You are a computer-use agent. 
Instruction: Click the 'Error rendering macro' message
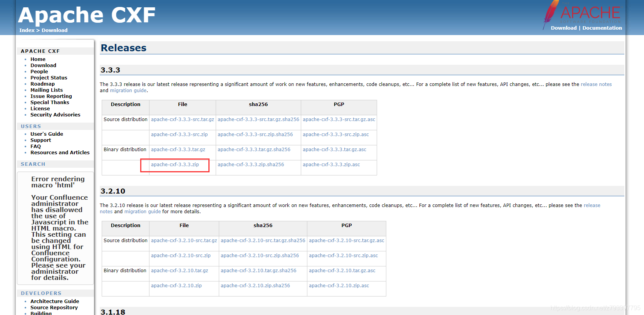58,182
